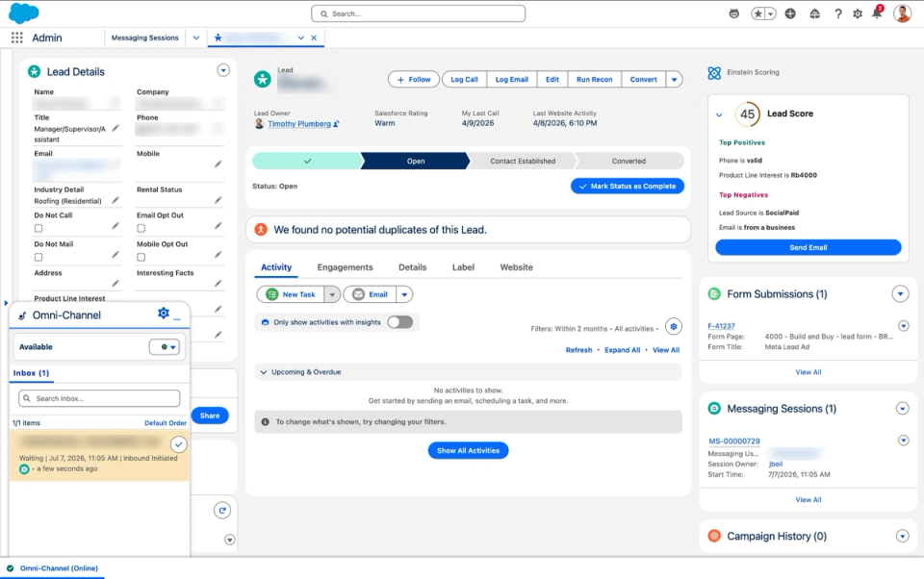Switch to the Label tab

click(x=463, y=267)
